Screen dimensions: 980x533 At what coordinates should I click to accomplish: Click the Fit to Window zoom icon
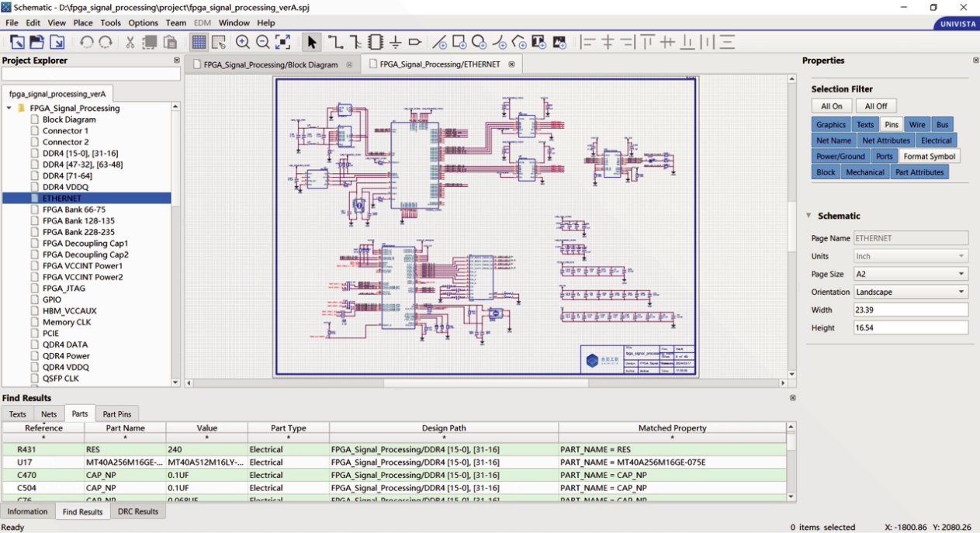coord(283,42)
